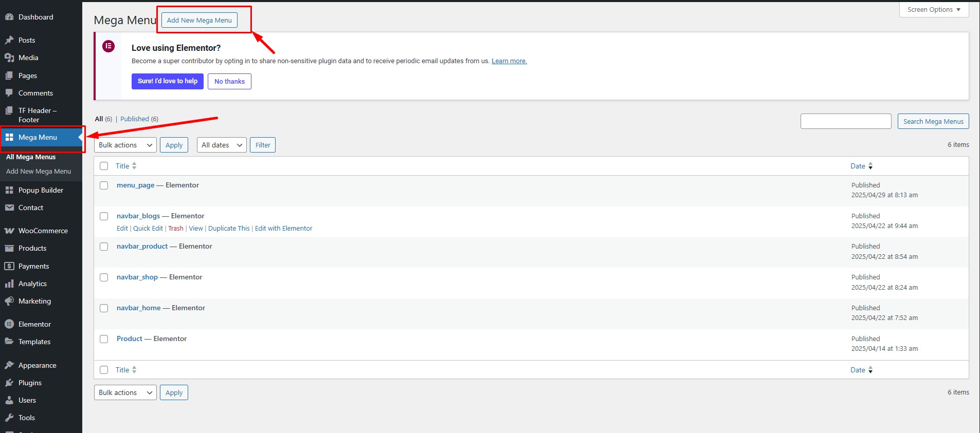
Task: Click Edit with Elementor under navbar_blogs
Action: (284, 228)
